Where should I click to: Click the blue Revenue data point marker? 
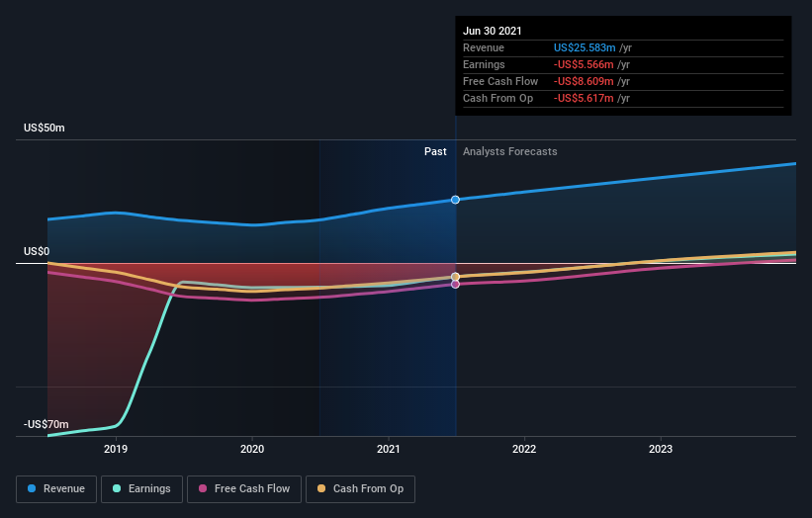pos(455,200)
